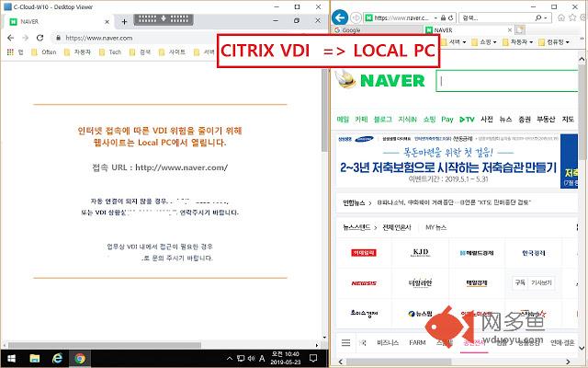This screenshot has height=368, width=588.
Task: Click the forward button in Internet Explorer
Action: pos(356,17)
